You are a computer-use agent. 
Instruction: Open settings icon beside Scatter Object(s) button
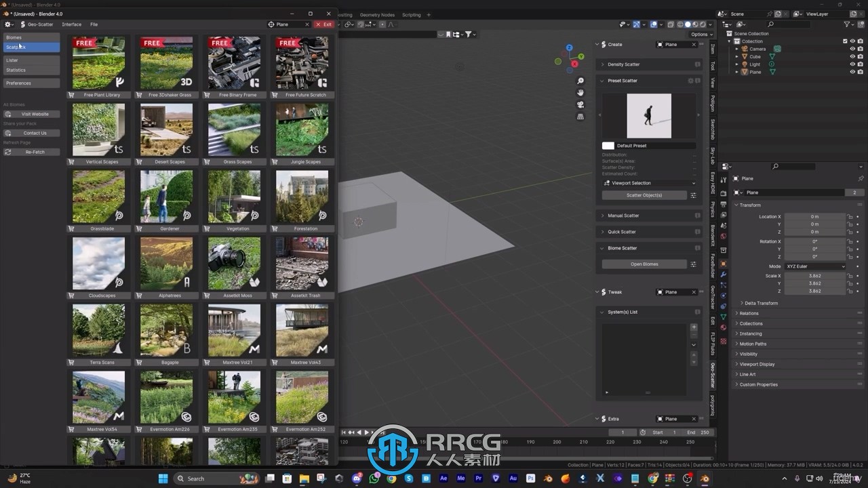coord(693,195)
